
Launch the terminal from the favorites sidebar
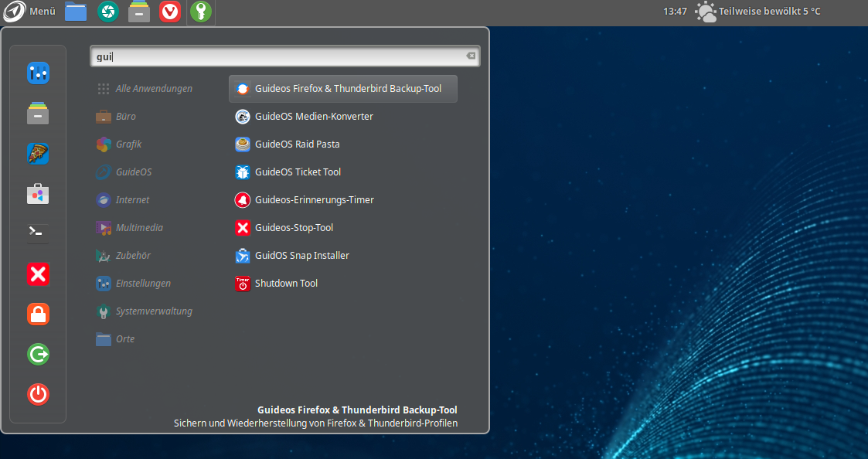click(x=38, y=233)
